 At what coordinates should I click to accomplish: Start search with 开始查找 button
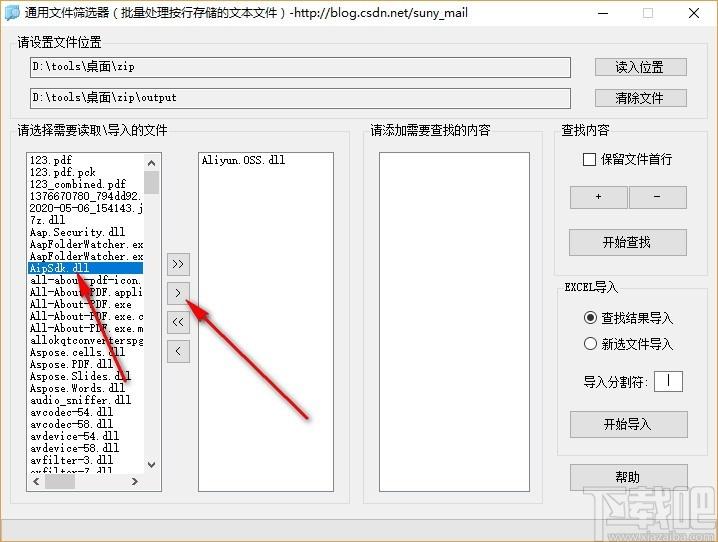coord(628,242)
